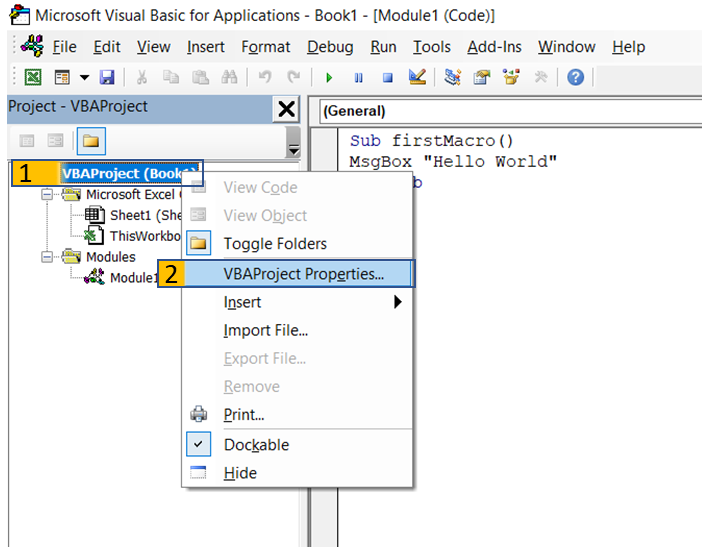Open the Debug menu
Viewport: 702px width, 547px height.
[330, 47]
